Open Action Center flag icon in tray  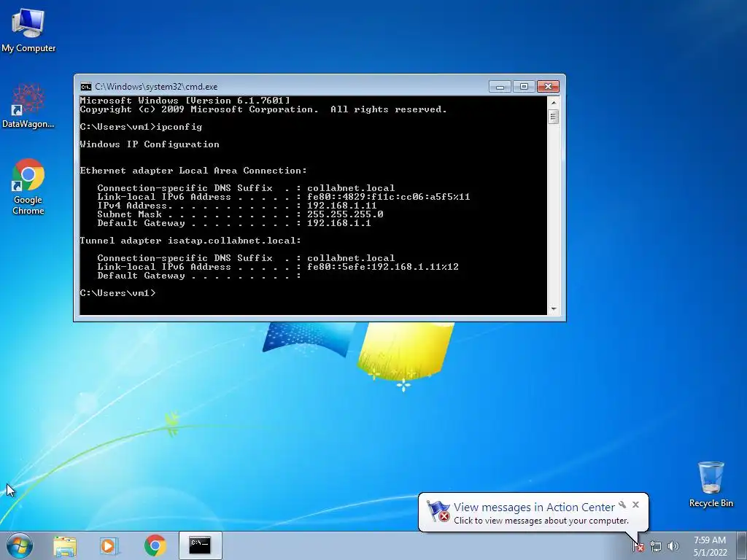point(638,546)
